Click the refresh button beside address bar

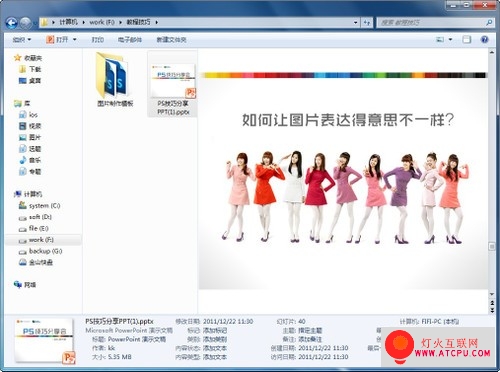367,23
